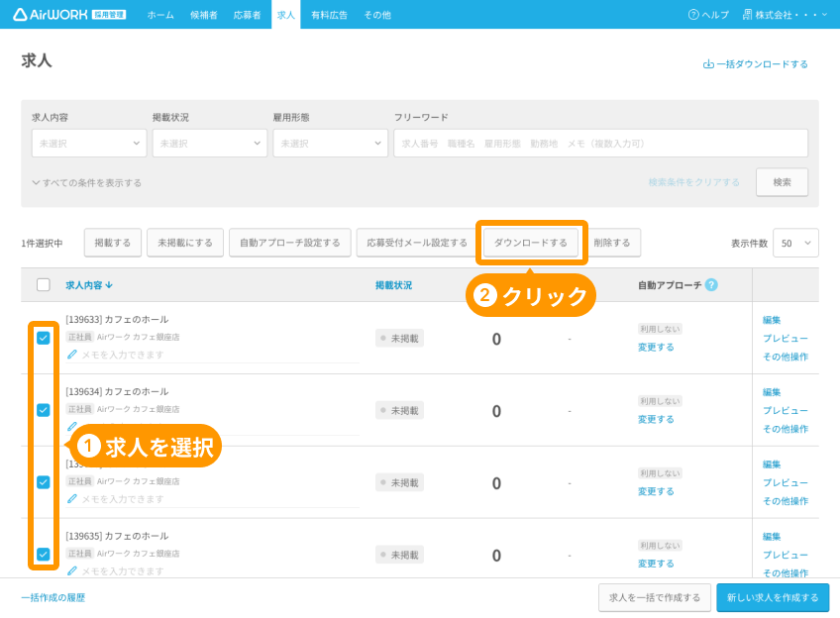Click memo input for job 139633
The image size is (840, 618).
213,355
